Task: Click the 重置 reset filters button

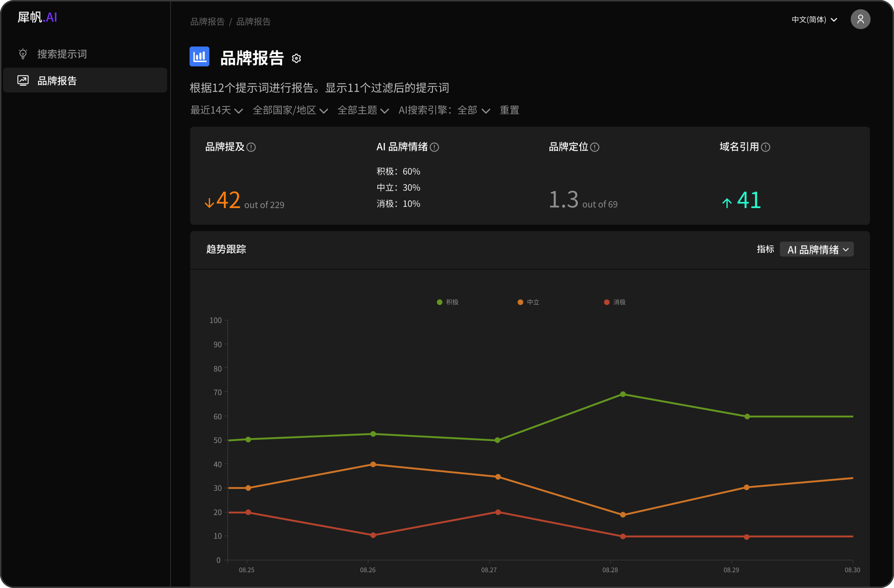Action: coord(509,110)
